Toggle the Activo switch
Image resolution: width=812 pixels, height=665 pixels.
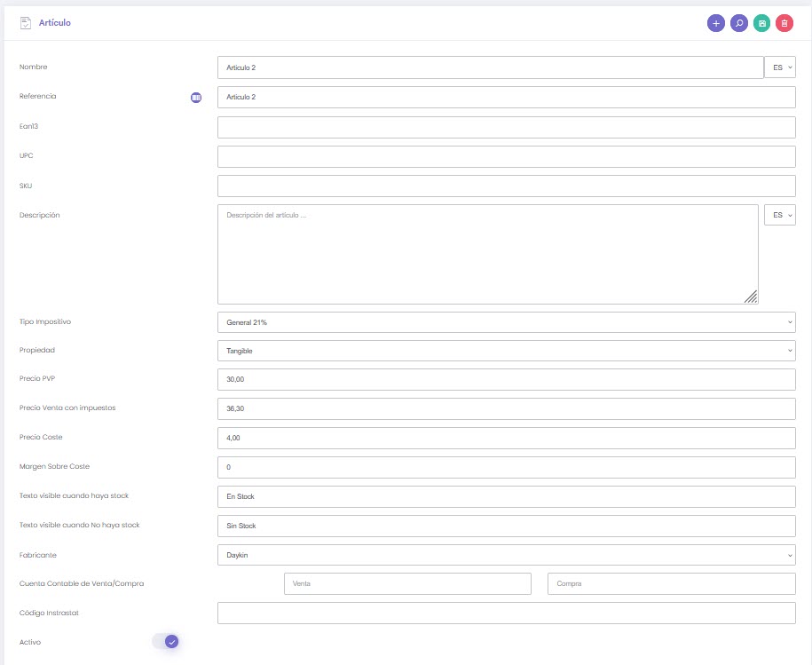tap(166, 641)
